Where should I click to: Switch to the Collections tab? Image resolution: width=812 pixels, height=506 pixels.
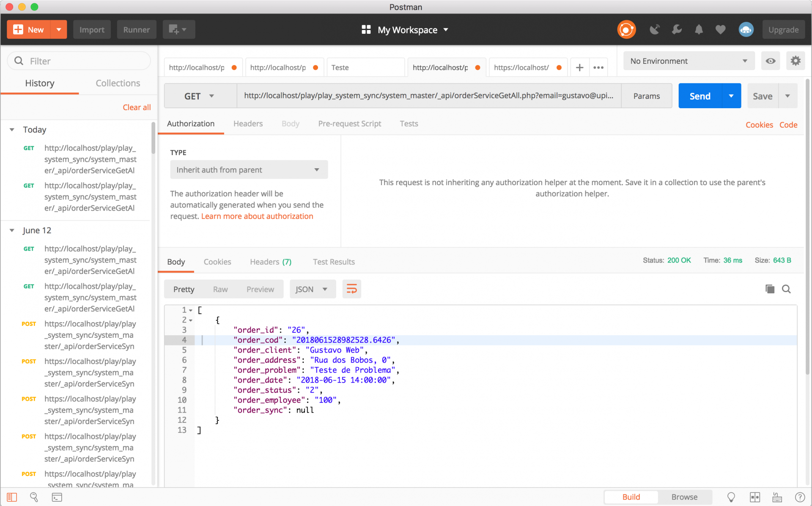tap(118, 83)
